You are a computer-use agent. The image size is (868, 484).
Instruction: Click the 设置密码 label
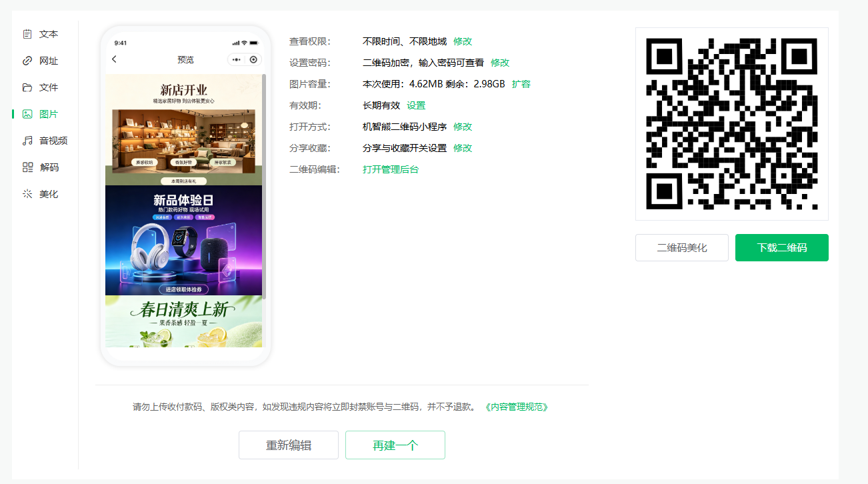[310, 63]
